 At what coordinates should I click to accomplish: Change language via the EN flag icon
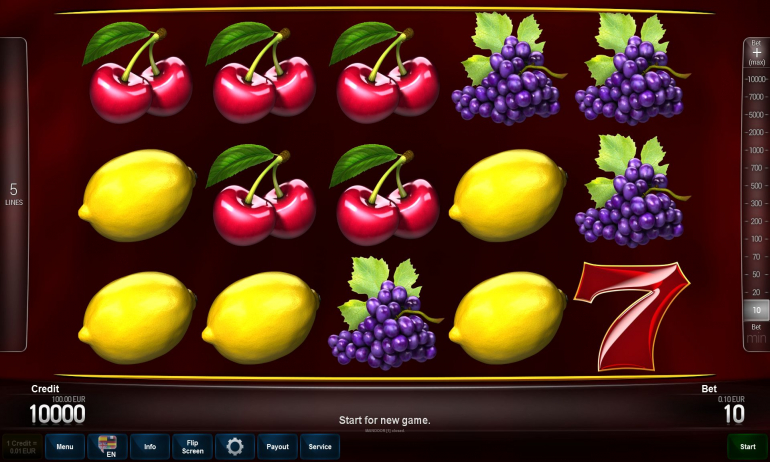click(x=108, y=446)
